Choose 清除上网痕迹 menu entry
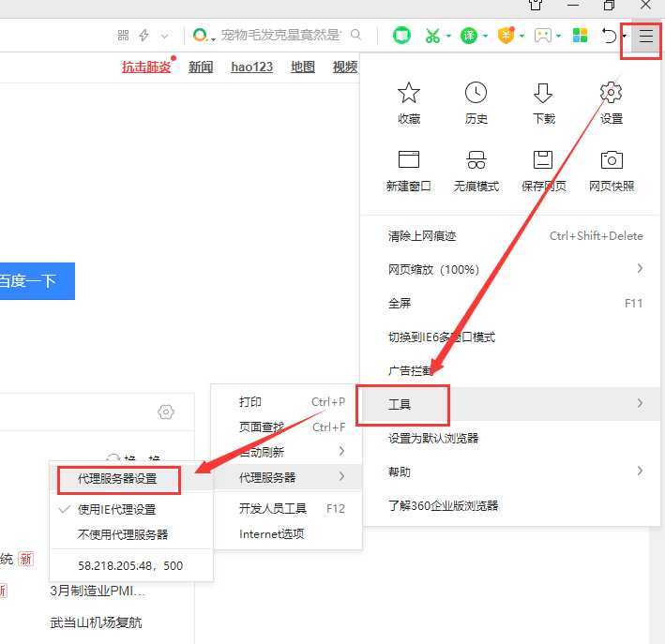 tap(510, 235)
